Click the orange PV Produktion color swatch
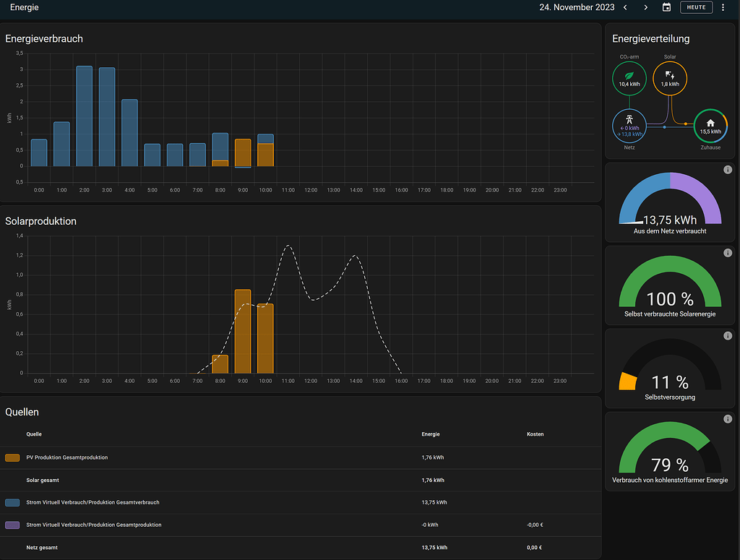The width and height of the screenshot is (740, 560). point(12,457)
